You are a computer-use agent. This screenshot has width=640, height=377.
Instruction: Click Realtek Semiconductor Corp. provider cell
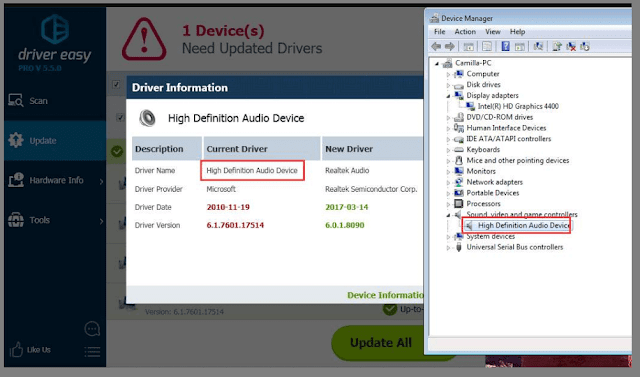point(371,189)
